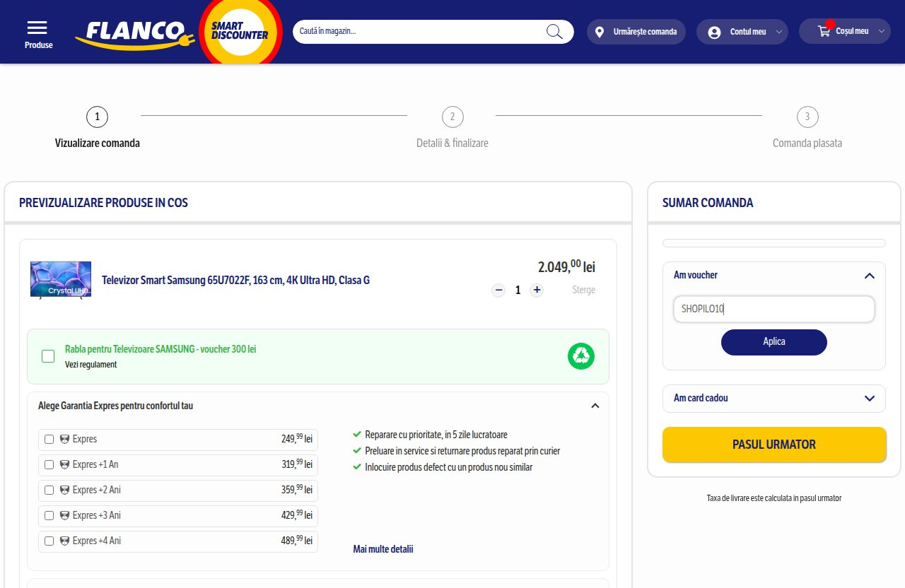The height and width of the screenshot is (588, 905).
Task: Open the Vezi regulament link
Action: [90, 365]
